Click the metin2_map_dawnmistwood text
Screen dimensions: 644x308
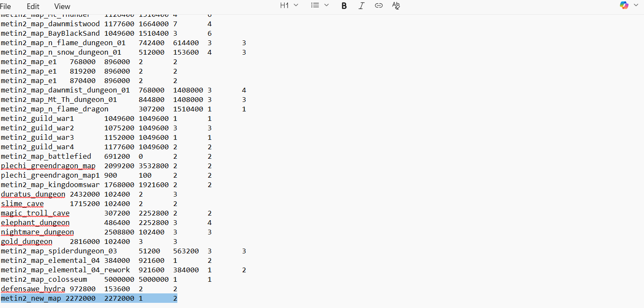coord(50,24)
